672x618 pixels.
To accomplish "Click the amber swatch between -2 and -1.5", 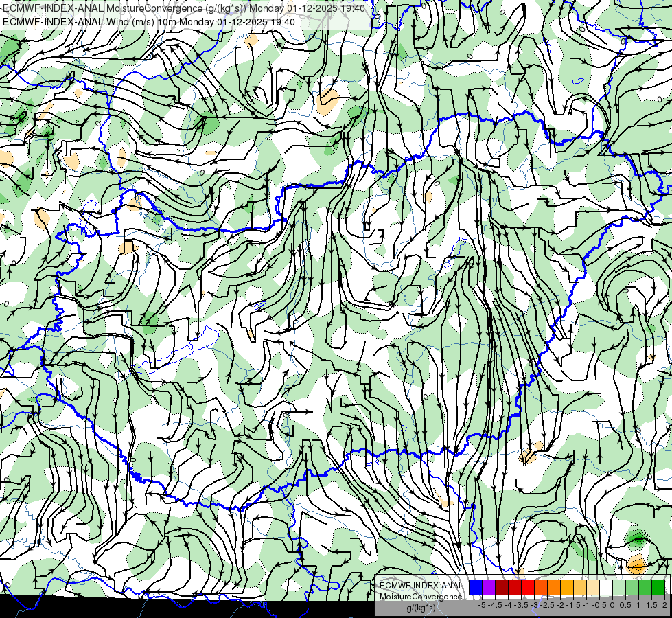I will pos(567,588).
